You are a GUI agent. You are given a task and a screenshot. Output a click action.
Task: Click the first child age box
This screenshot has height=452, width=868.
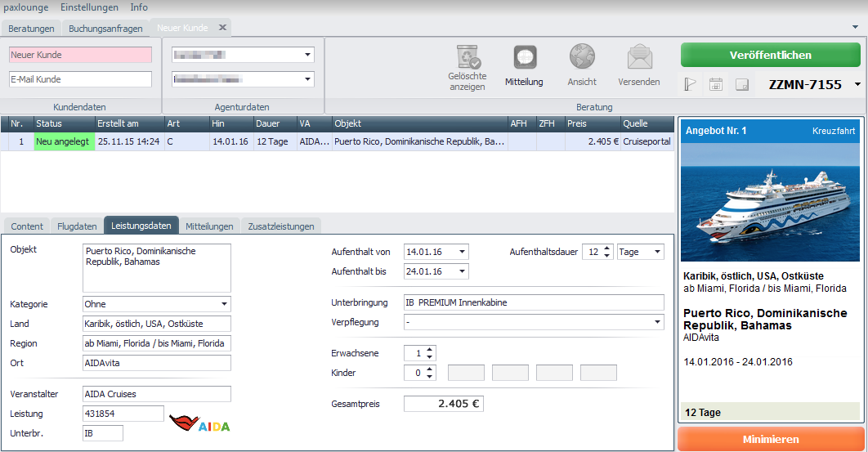coord(466,373)
